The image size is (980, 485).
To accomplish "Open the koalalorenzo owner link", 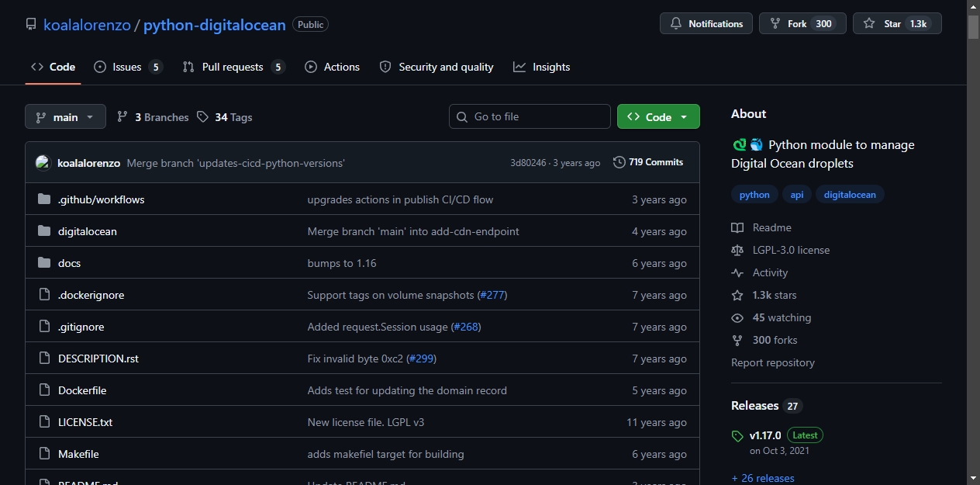I will [87, 25].
